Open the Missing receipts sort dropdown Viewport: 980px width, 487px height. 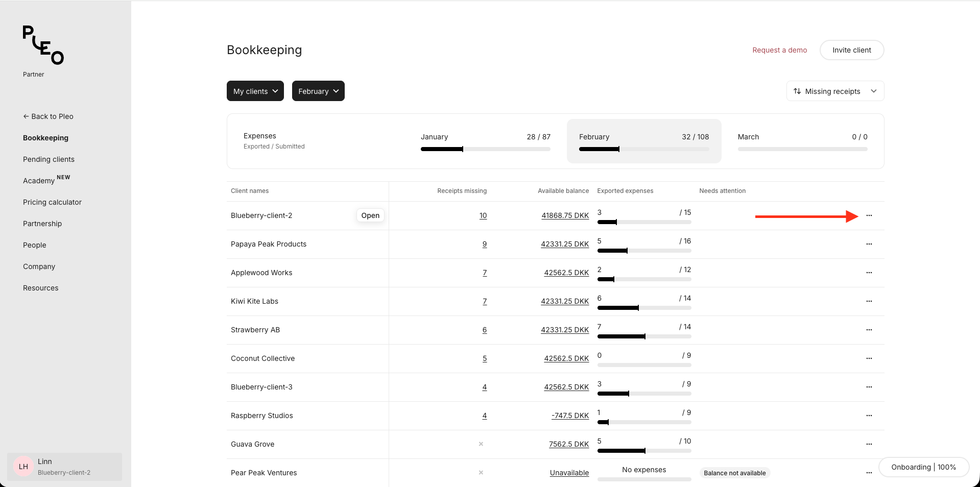point(835,91)
